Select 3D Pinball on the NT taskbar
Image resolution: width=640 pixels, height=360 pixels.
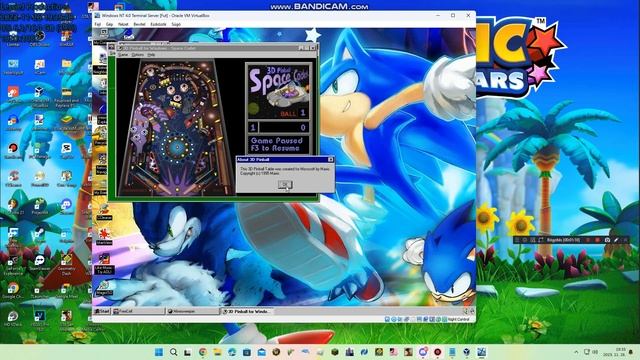[x=247, y=311]
